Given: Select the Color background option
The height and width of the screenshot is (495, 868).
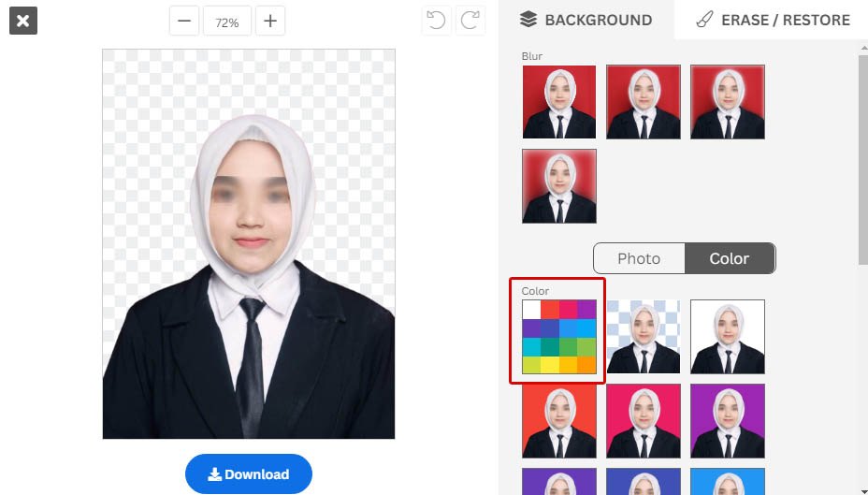Looking at the screenshot, I should click(730, 258).
